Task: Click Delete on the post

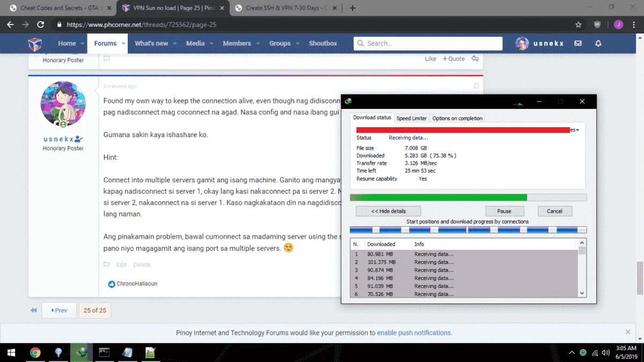Action: point(142,264)
